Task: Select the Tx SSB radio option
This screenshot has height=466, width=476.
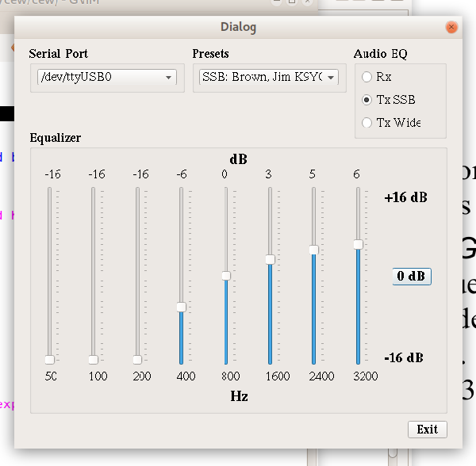Action: tap(367, 100)
